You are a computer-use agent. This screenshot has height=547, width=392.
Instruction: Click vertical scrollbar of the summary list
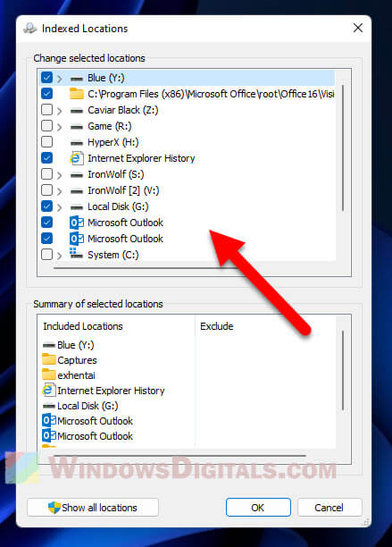pyautogui.click(x=343, y=371)
